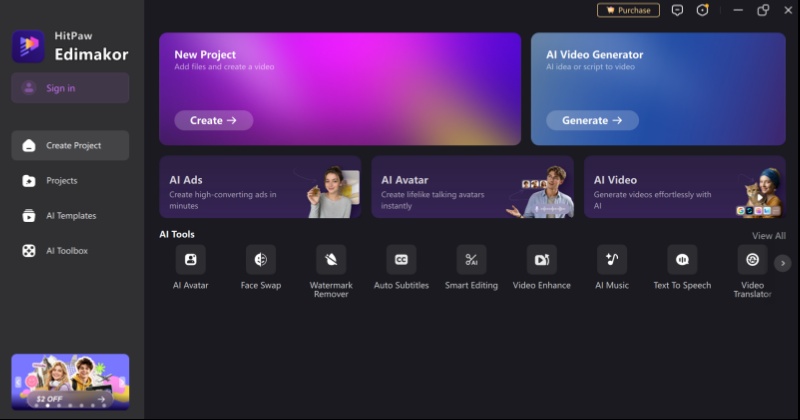This screenshot has width=800, height=420.
Task: Open the AI Toolbox section
Action: point(70,251)
